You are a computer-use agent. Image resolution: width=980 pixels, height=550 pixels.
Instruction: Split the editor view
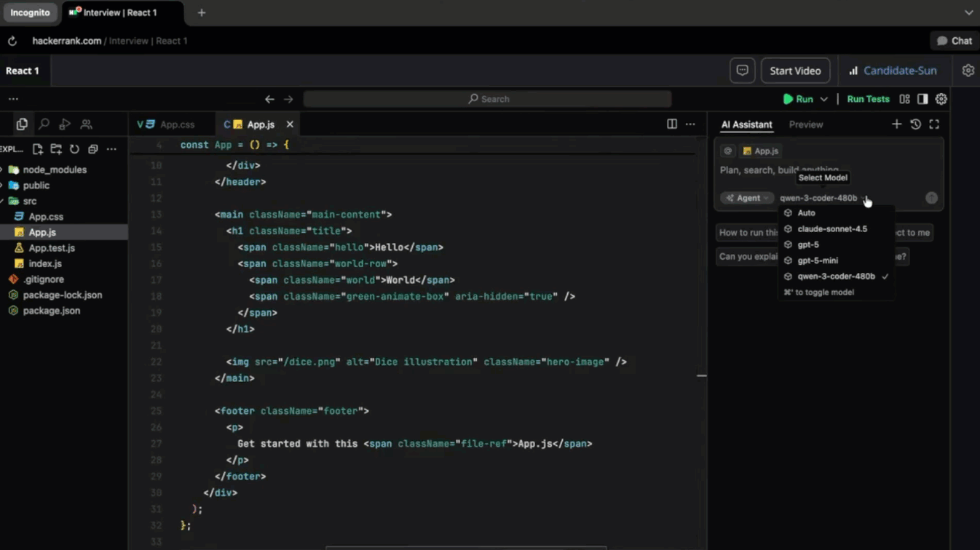click(x=672, y=124)
